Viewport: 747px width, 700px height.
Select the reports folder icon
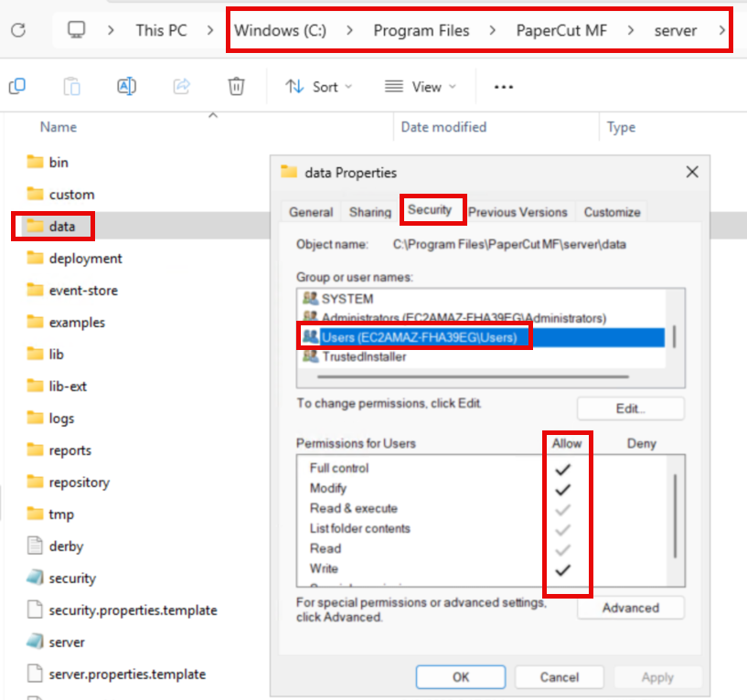[x=35, y=450]
